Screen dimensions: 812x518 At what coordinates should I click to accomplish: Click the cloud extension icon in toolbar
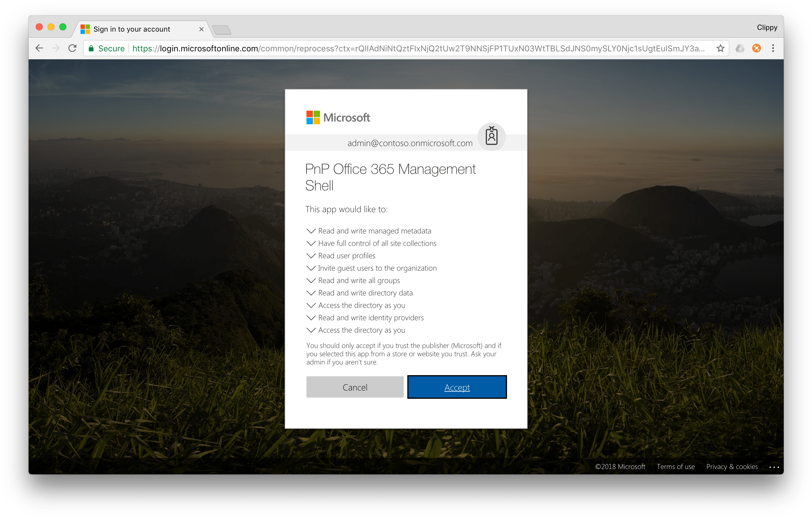739,48
